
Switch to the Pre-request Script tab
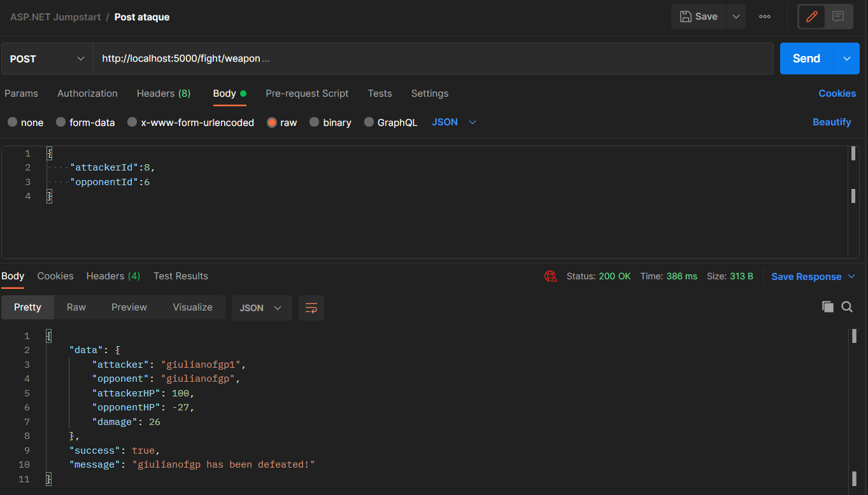tap(307, 94)
